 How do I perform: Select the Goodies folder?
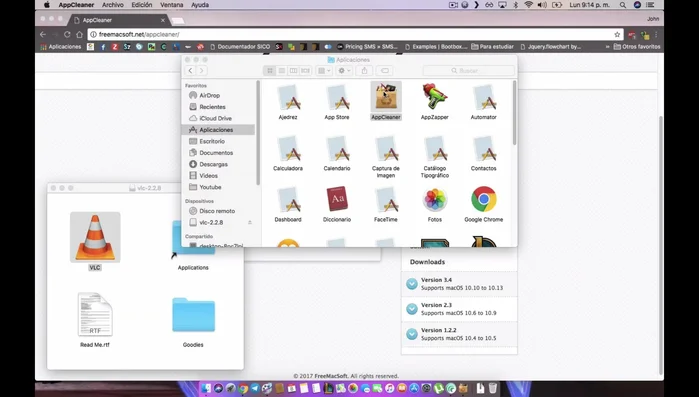pos(193,315)
